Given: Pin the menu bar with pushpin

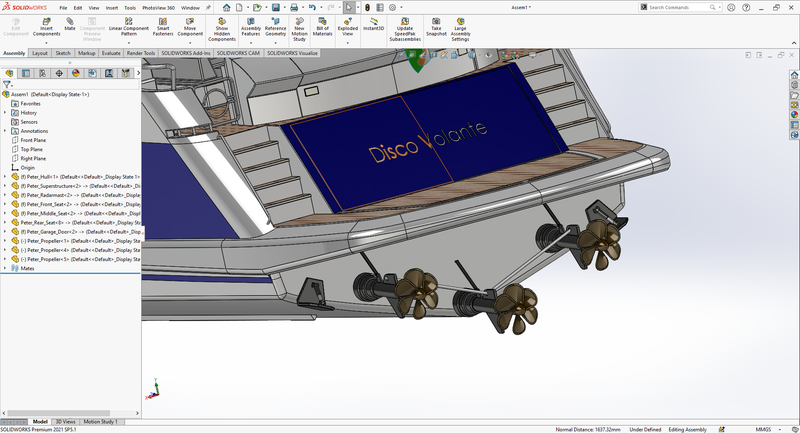Looking at the screenshot, I should tap(208, 8).
